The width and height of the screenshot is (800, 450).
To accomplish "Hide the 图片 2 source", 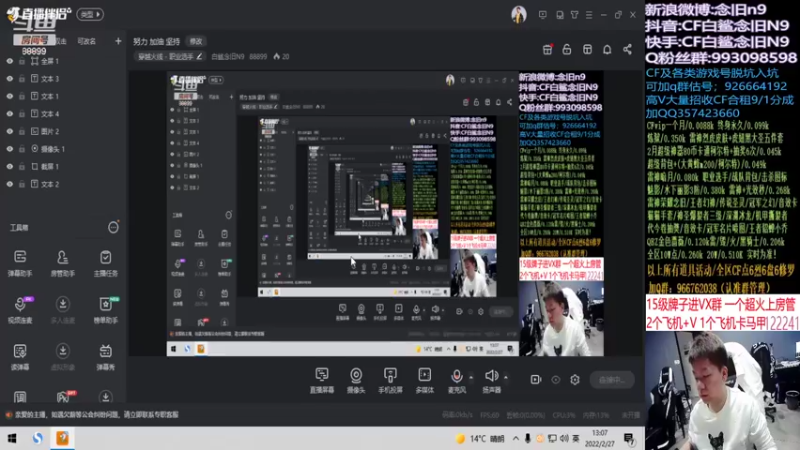I will (x=10, y=131).
